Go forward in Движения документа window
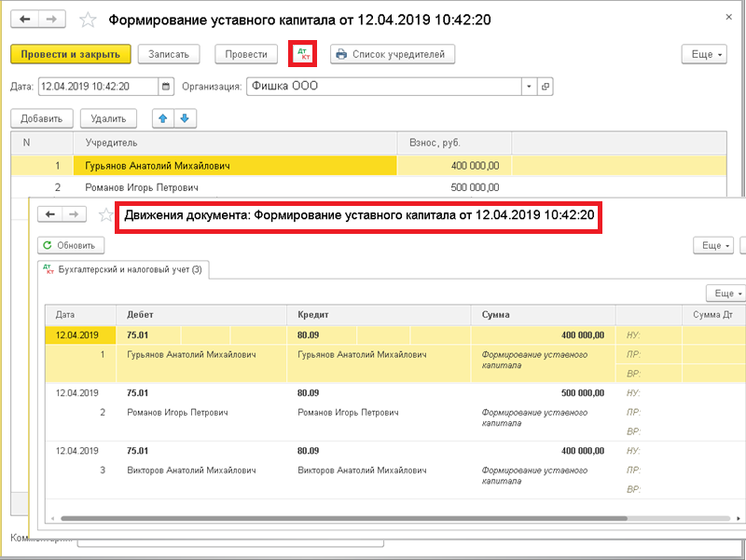Viewport: 746px width, 560px height. [74, 214]
